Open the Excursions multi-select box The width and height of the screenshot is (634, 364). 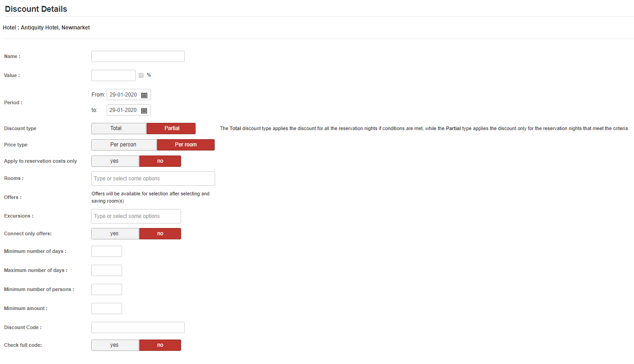point(136,216)
